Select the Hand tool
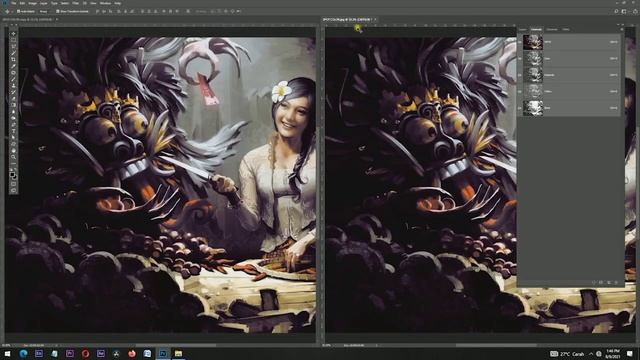The height and width of the screenshot is (360, 640). pos(13,150)
